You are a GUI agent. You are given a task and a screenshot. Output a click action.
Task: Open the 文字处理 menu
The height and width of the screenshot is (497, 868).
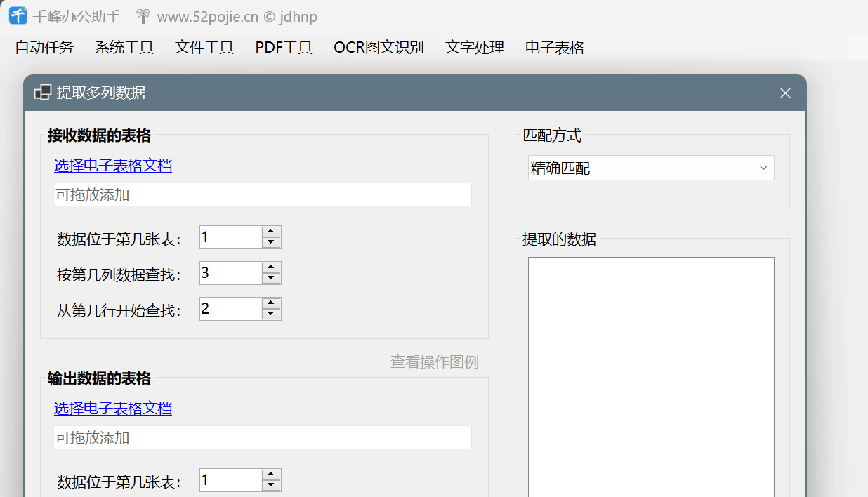[x=475, y=48]
